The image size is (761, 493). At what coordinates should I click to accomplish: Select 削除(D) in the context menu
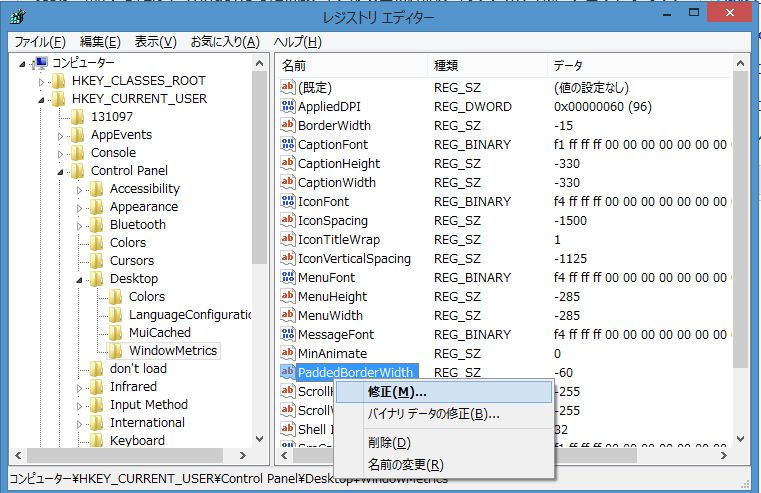click(388, 443)
